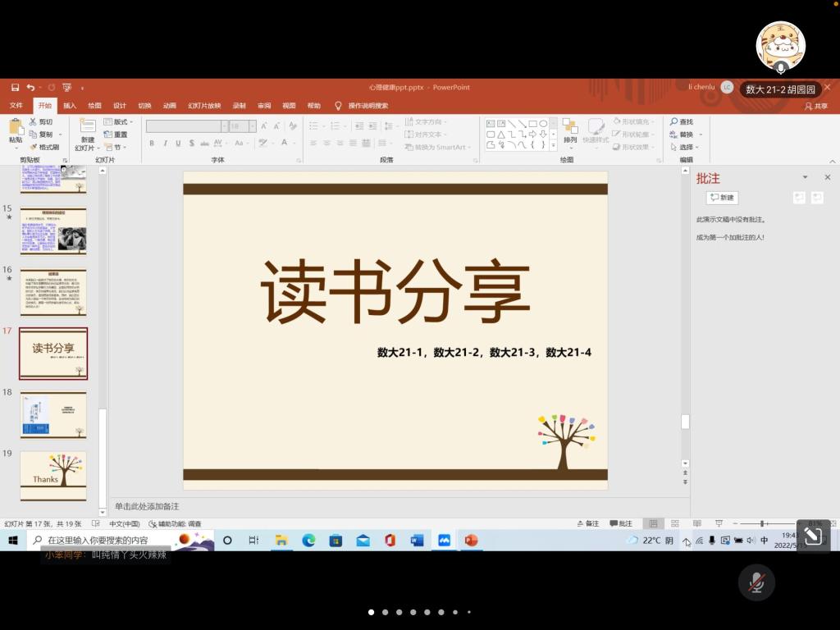The image size is (840, 630).
Task: Open the Insert (插入) ribbon tab
Action: coord(70,106)
